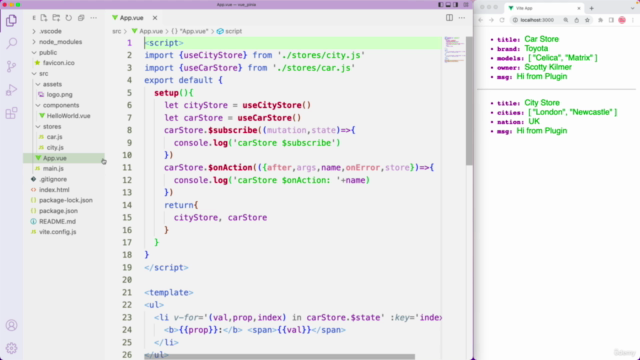Open logo.png in the file tree
Viewport: 640px width, 360px height.
pyautogui.click(x=59, y=94)
